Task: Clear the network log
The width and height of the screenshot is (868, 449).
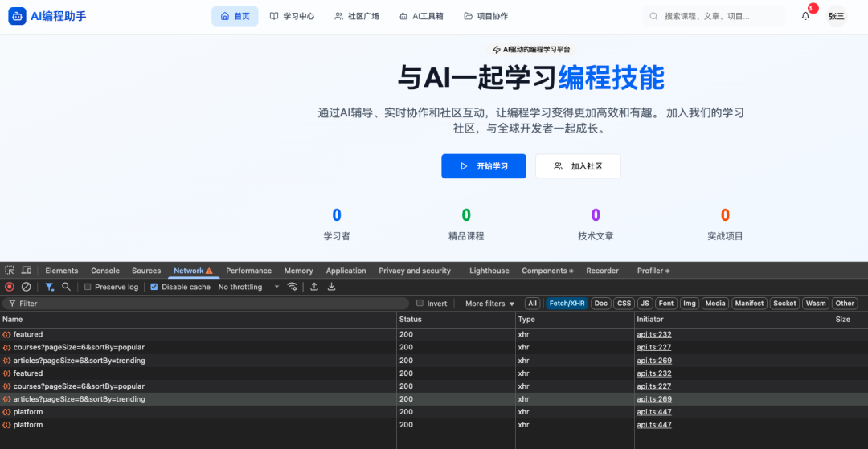Action: [26, 287]
